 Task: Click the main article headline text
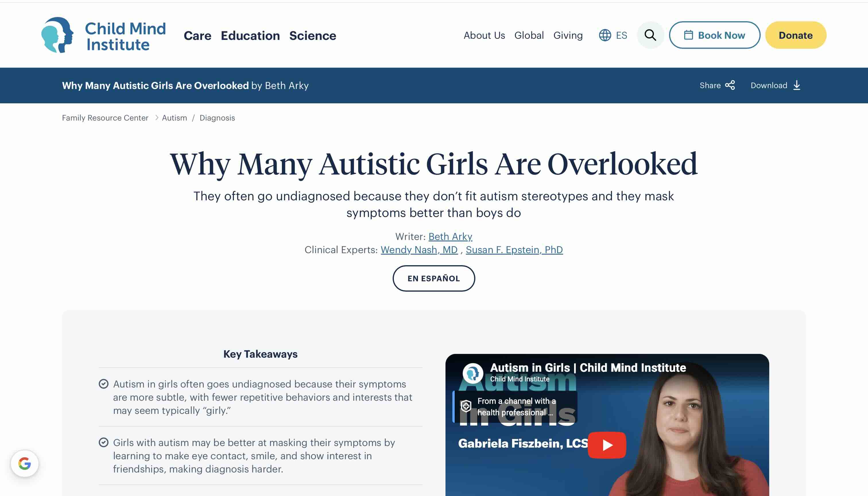tap(434, 164)
